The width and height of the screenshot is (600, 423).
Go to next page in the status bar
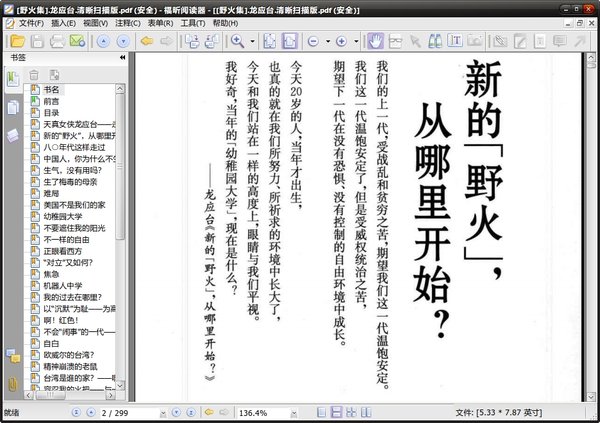point(176,412)
